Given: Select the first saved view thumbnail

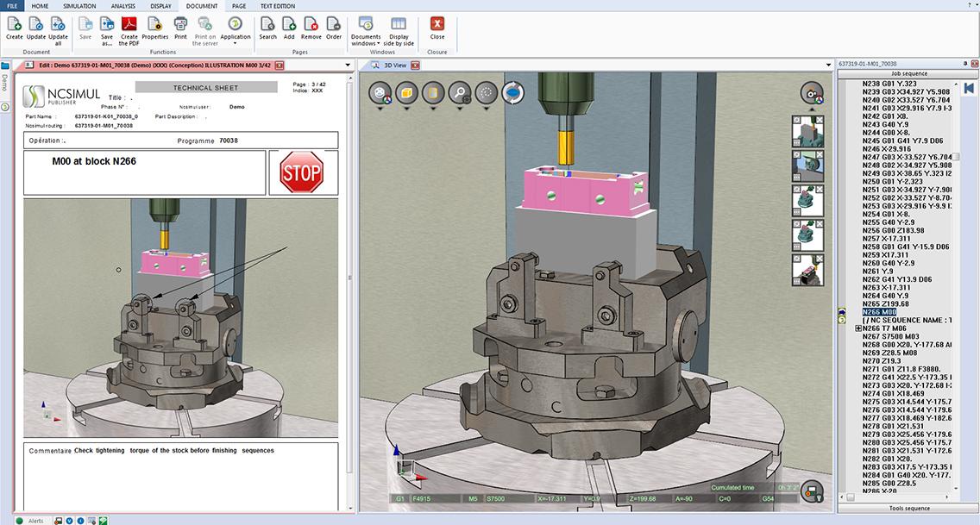Looking at the screenshot, I should point(807,130).
